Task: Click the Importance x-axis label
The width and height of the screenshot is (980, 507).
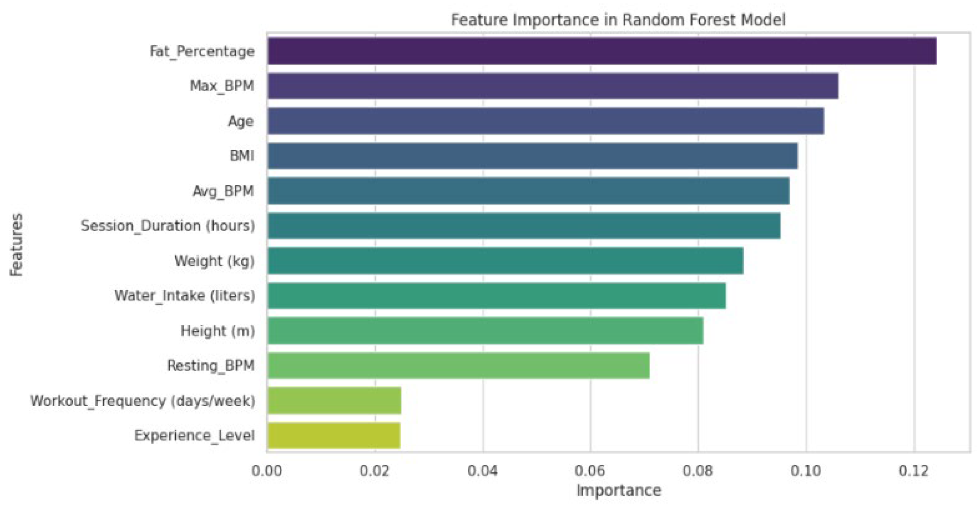Action: [x=619, y=490]
